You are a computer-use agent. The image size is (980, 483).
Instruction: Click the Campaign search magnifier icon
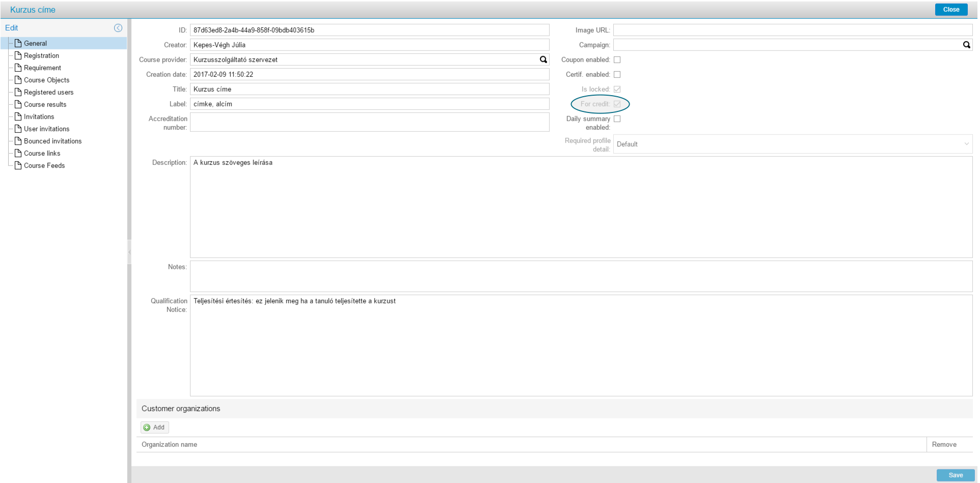tap(966, 45)
